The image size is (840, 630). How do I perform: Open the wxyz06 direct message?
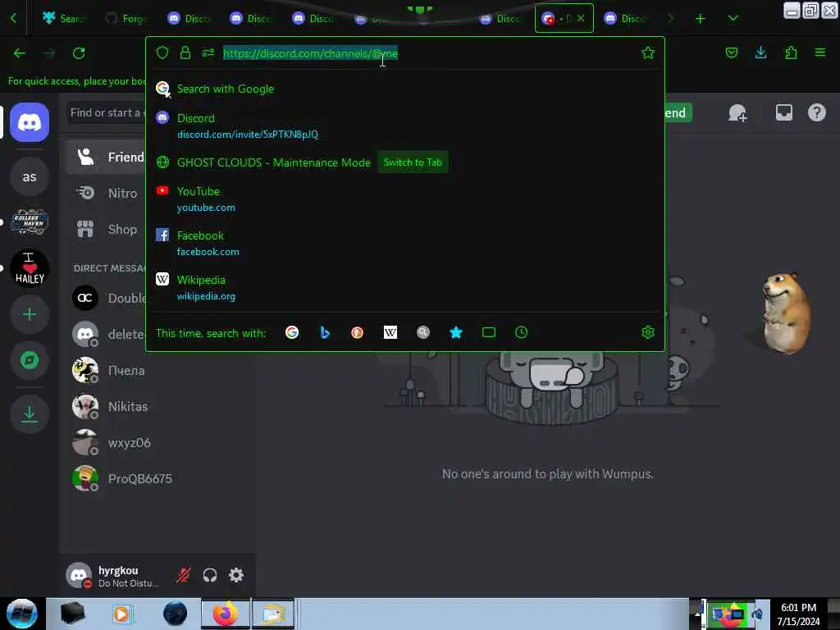click(158, 442)
